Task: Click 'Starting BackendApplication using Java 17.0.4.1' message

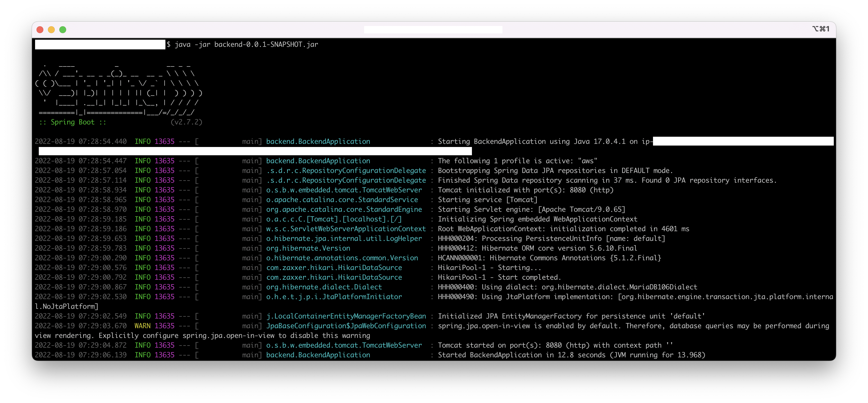Action: [x=532, y=142]
